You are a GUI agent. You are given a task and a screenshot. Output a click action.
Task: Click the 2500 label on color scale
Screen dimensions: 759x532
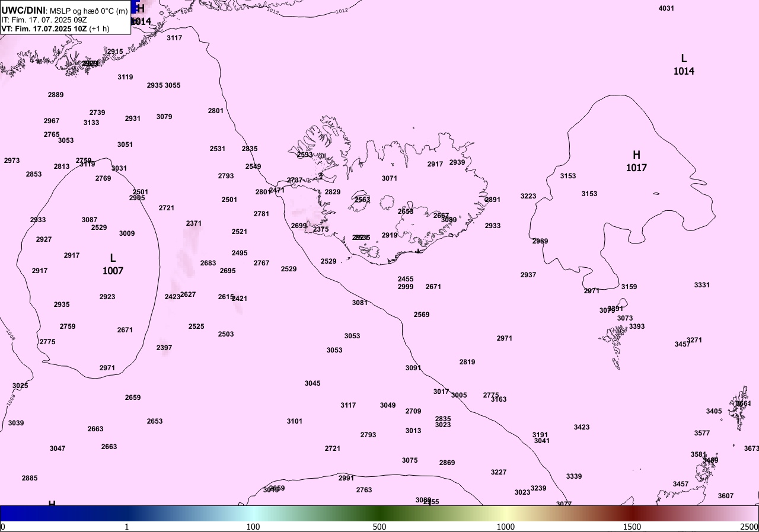click(749, 527)
